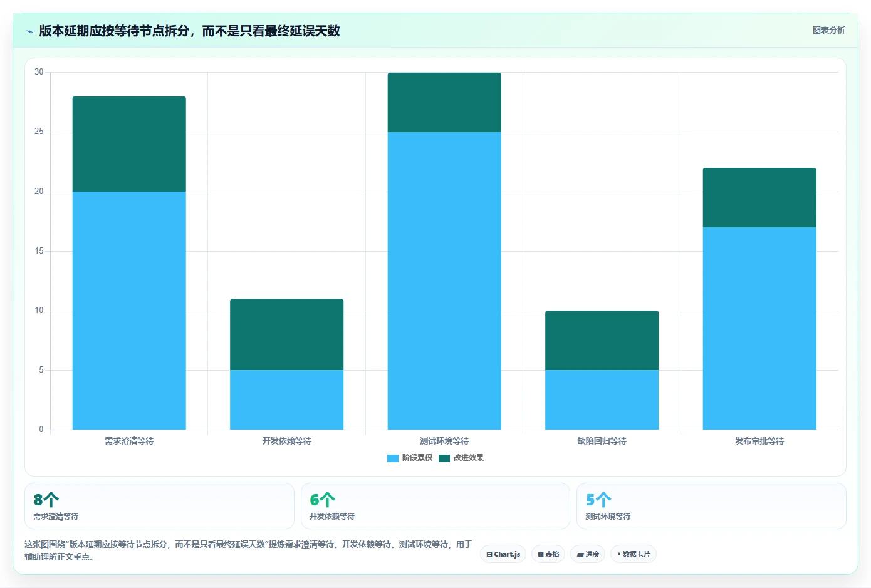871x588 pixels.
Task: Click y-axis value 10
Action: point(39,311)
